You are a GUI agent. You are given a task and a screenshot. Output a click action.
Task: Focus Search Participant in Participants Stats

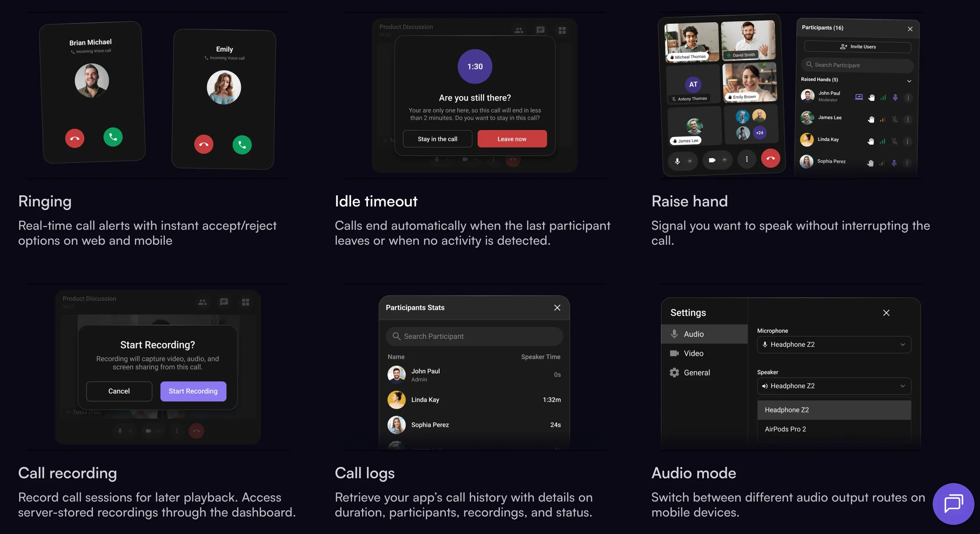pyautogui.click(x=474, y=336)
